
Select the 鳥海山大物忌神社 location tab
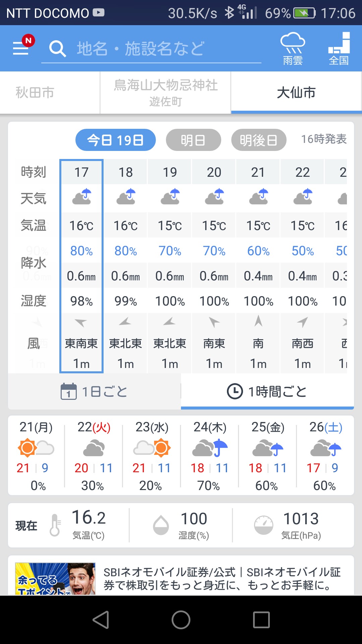coord(166,93)
